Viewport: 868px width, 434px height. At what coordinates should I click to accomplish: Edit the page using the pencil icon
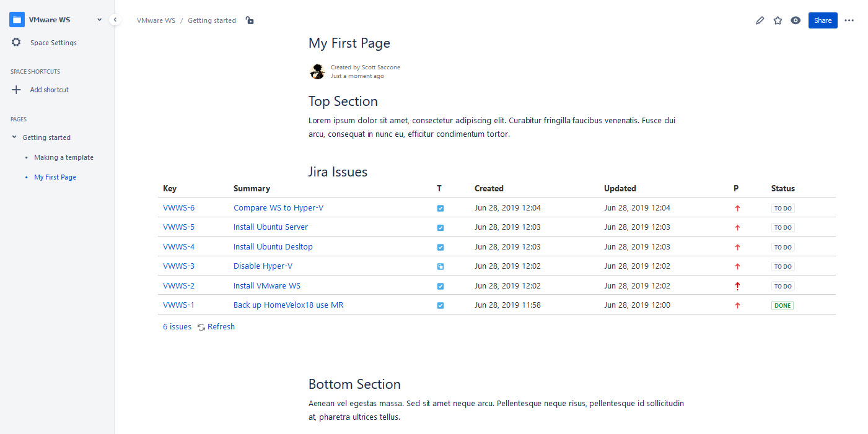coord(760,20)
